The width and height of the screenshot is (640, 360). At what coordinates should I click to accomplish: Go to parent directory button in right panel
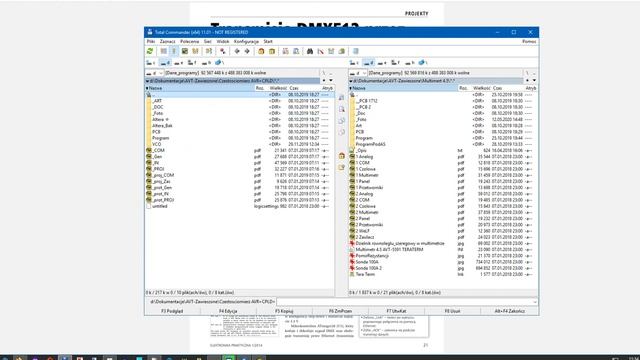[534, 73]
